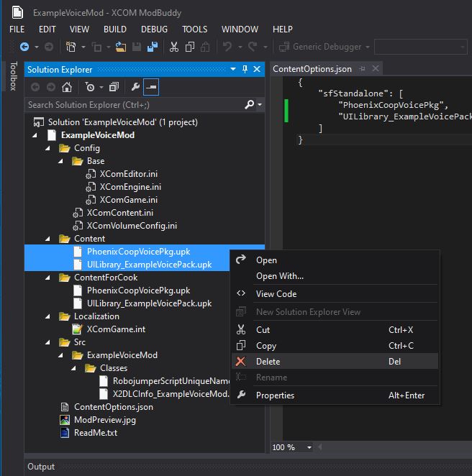Choose Copy in the context menu
The image size is (472, 476).
335,345
